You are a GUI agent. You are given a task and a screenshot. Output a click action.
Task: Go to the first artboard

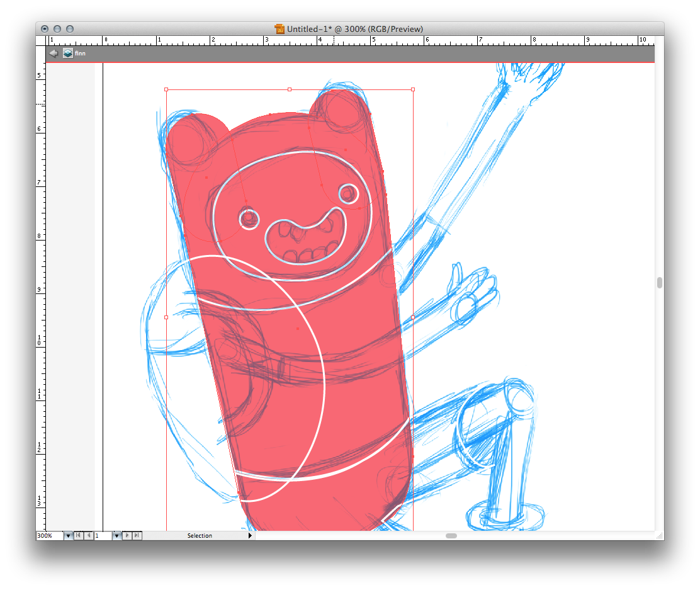click(78, 536)
